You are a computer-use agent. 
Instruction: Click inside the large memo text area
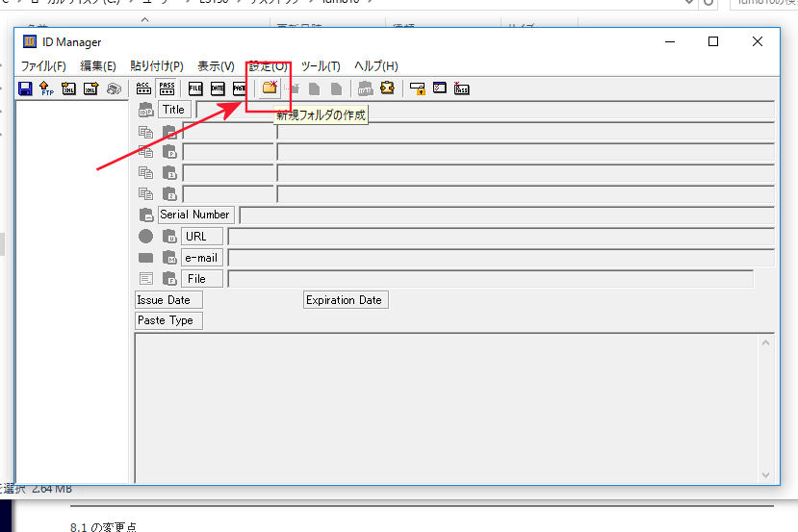click(x=446, y=408)
